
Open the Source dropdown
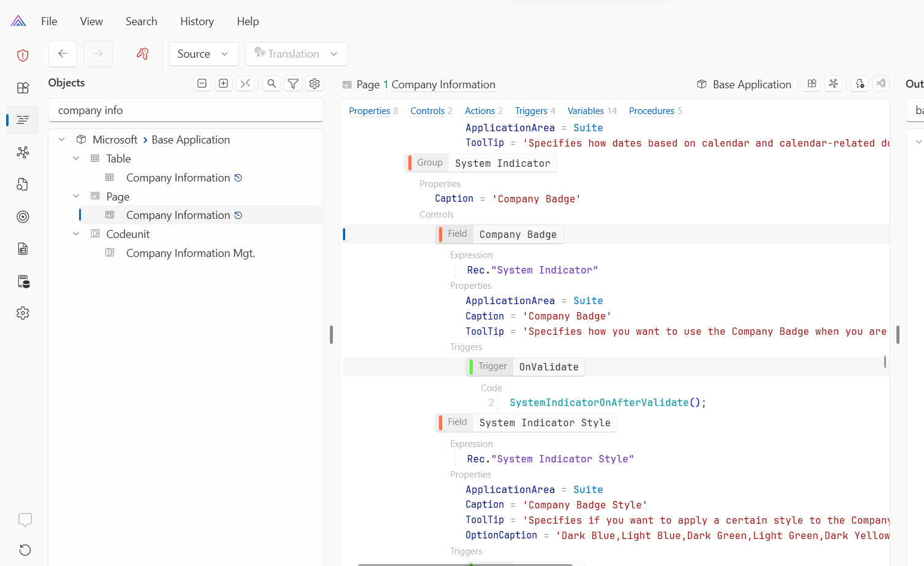click(x=203, y=54)
